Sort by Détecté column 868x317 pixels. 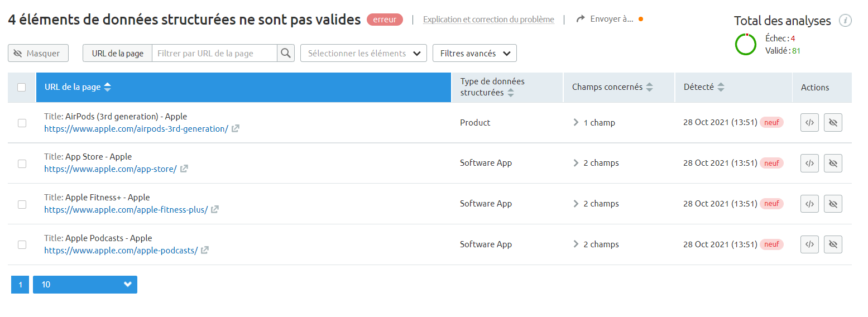pyautogui.click(x=721, y=87)
